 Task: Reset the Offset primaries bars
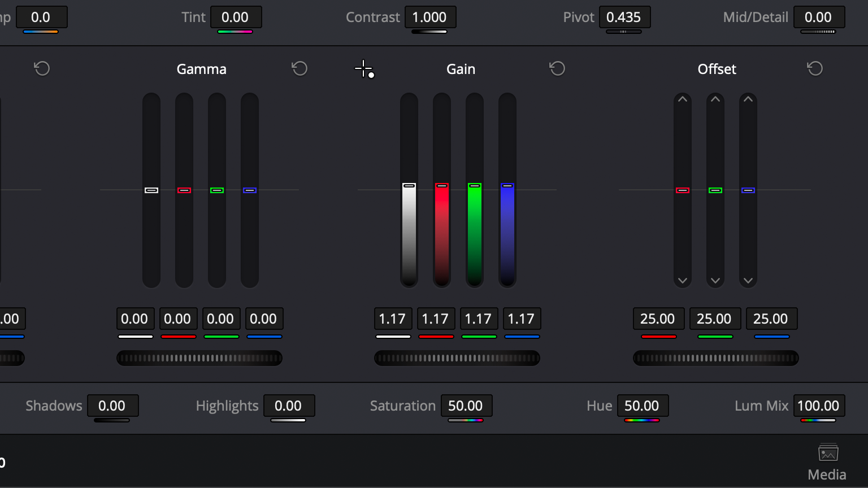coord(815,69)
